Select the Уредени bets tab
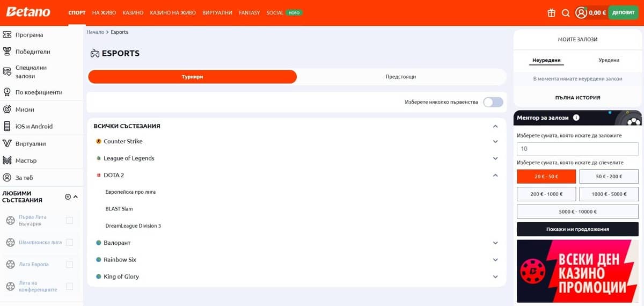The image size is (644, 306). coord(609,60)
